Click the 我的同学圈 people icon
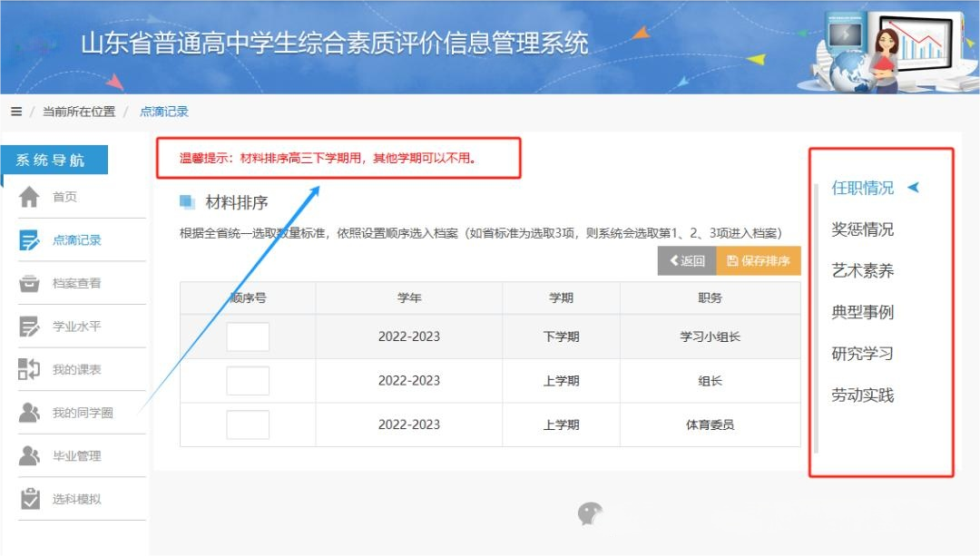Viewport: 980px width, 556px height. [30, 413]
